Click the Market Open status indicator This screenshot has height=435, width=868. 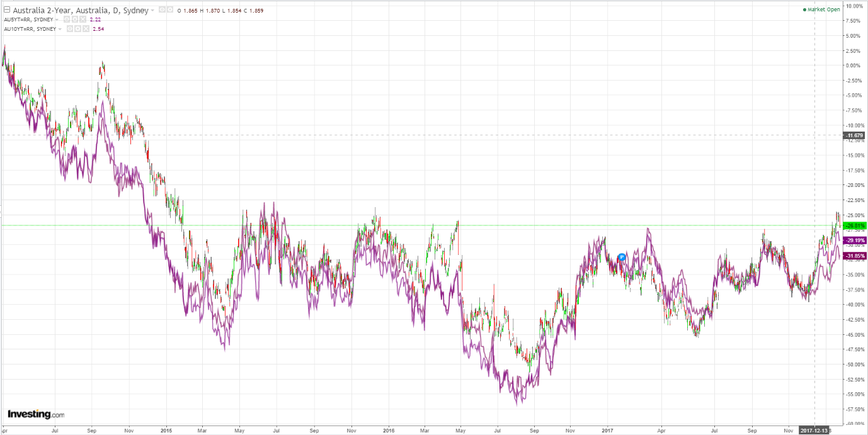[821, 9]
